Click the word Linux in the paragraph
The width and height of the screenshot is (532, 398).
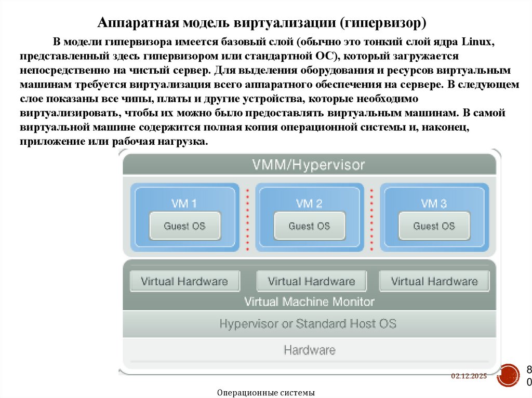[476, 42]
